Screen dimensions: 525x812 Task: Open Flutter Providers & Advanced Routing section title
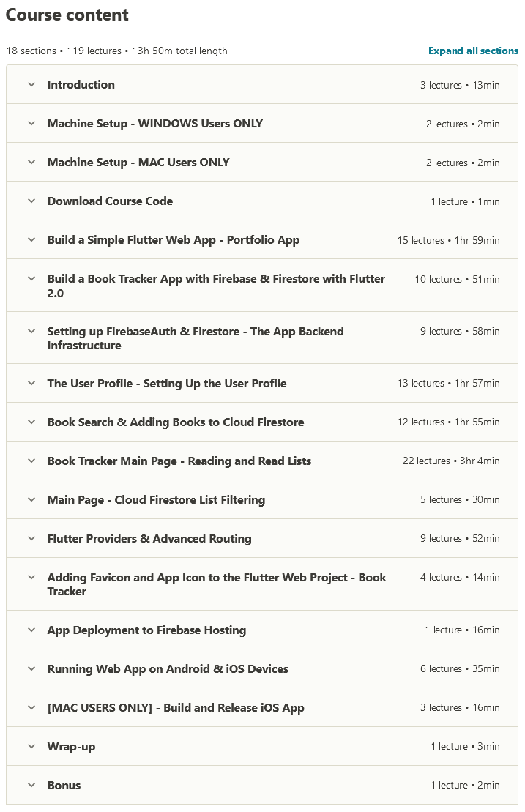click(x=149, y=538)
